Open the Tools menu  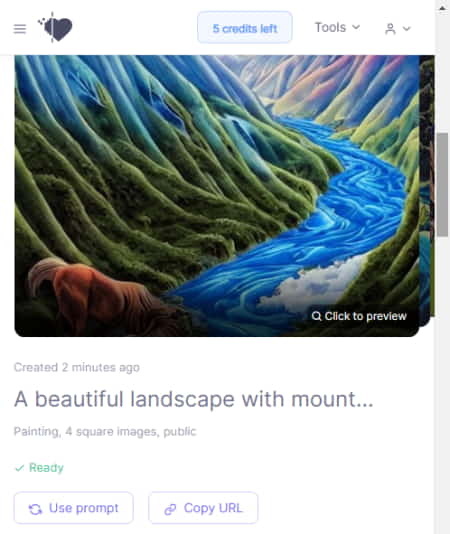[337, 27]
